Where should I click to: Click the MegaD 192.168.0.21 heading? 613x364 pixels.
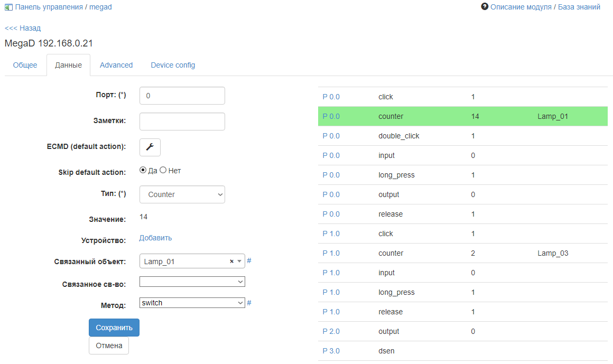tap(49, 43)
